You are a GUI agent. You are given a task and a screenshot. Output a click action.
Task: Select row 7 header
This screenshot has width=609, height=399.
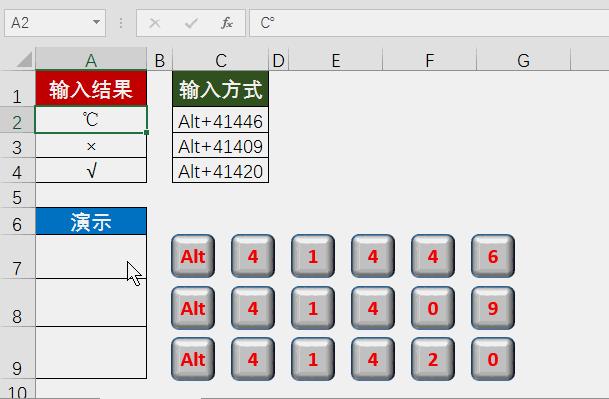tap(17, 257)
